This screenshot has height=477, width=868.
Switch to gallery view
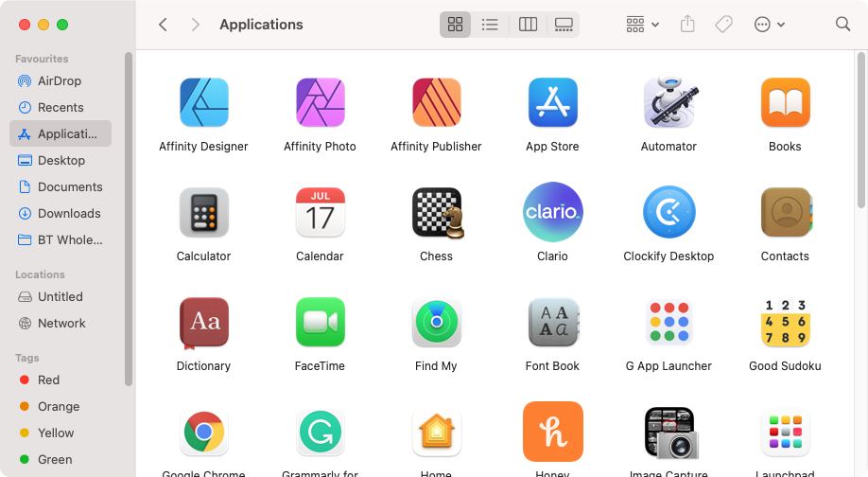(x=564, y=25)
